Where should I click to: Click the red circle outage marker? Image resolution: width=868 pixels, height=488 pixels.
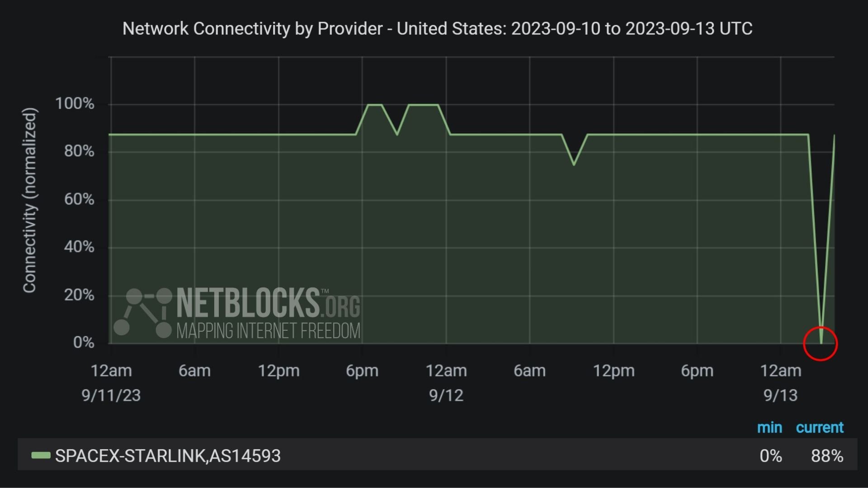coord(821,343)
